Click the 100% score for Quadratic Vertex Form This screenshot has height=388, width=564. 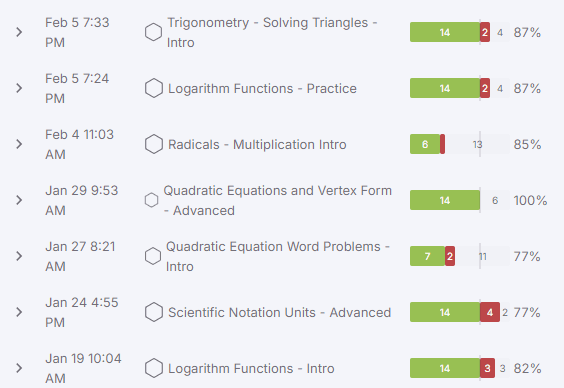tap(530, 200)
